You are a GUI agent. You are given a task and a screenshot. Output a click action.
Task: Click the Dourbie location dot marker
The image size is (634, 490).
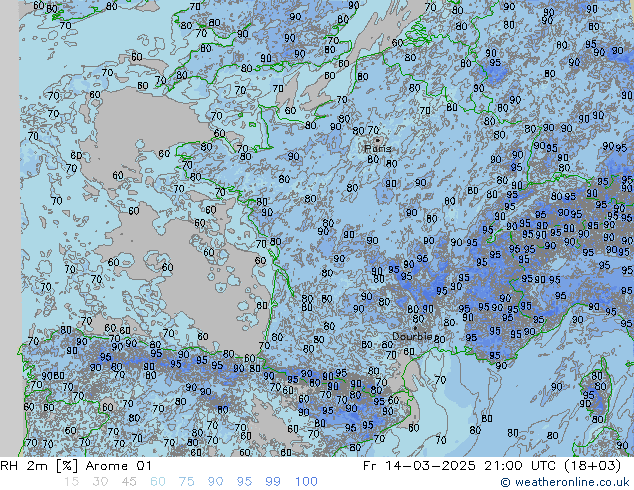(415, 328)
